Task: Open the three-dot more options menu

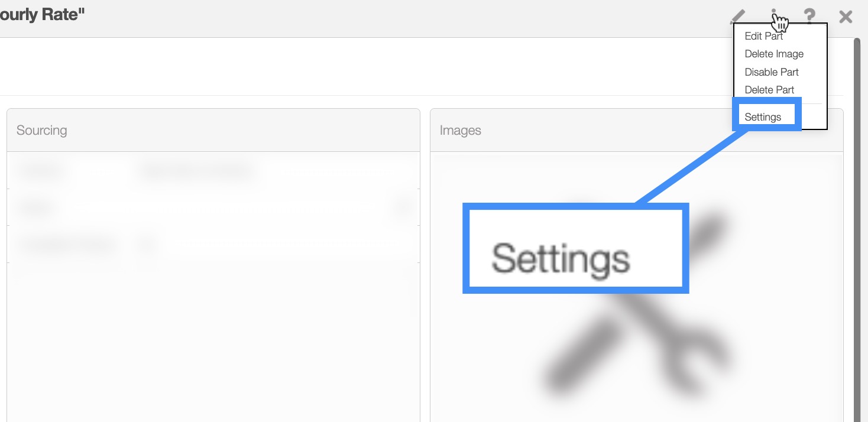Action: click(774, 16)
